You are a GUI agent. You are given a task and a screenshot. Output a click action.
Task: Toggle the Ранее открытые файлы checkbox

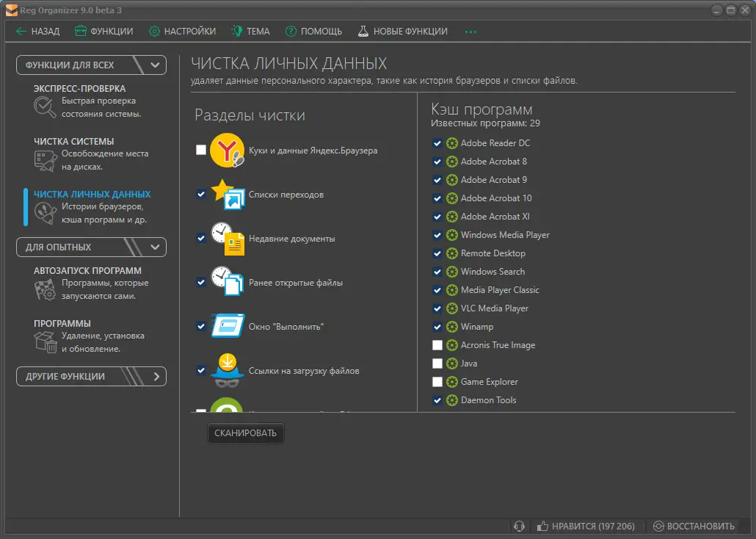201,282
